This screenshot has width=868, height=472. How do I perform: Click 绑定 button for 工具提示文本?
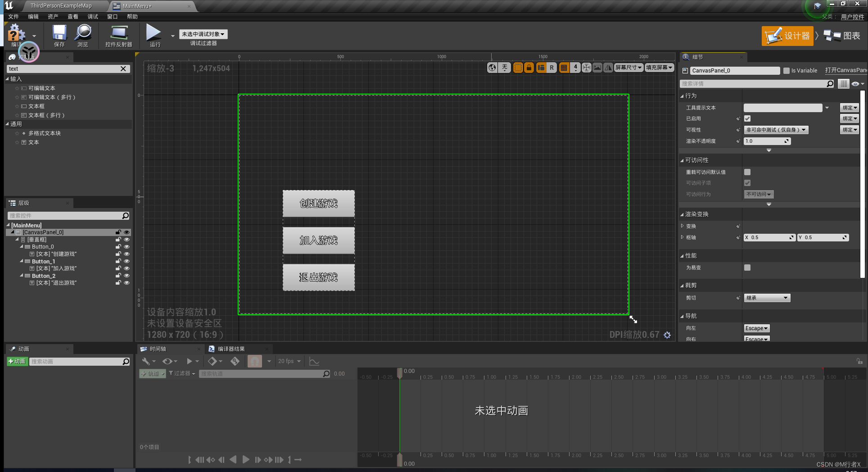point(850,108)
